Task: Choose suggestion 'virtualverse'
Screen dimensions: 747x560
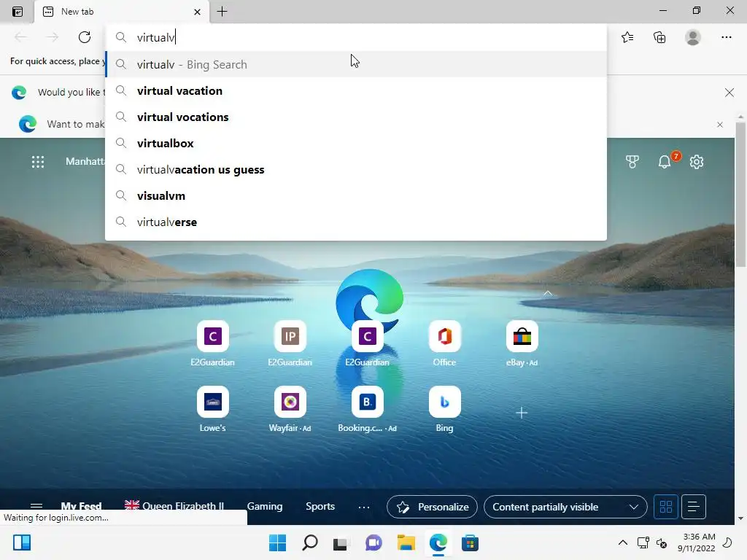Action: pyautogui.click(x=356, y=222)
